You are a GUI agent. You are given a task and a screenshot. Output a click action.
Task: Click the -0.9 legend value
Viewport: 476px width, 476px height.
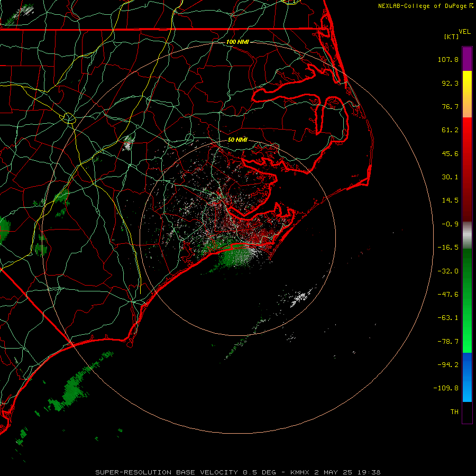pos(450,224)
